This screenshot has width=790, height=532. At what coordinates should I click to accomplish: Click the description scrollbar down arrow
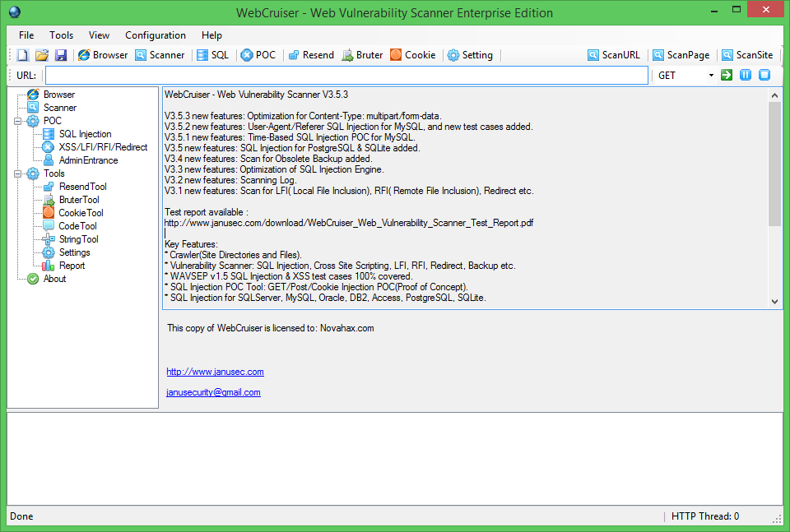(775, 302)
